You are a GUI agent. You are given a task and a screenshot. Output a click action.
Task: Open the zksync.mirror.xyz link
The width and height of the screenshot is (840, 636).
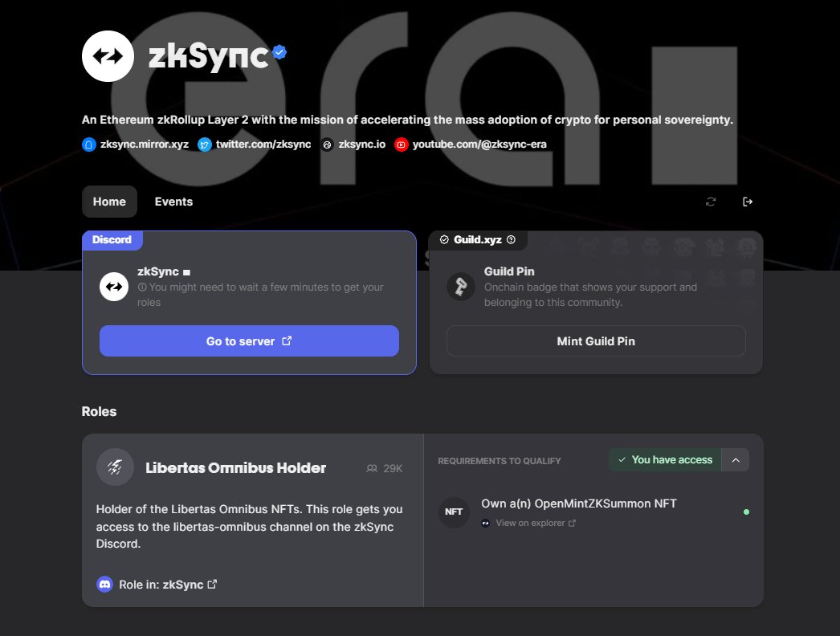coord(144,144)
